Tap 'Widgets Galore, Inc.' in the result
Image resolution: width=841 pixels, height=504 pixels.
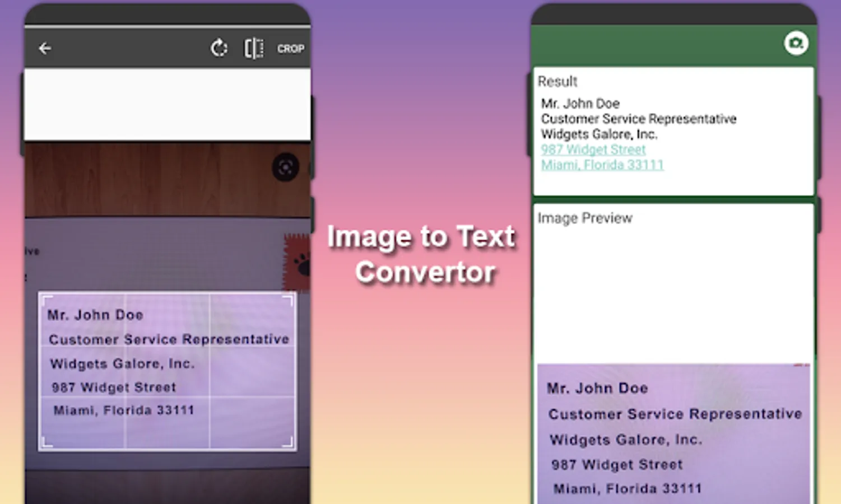click(x=599, y=134)
